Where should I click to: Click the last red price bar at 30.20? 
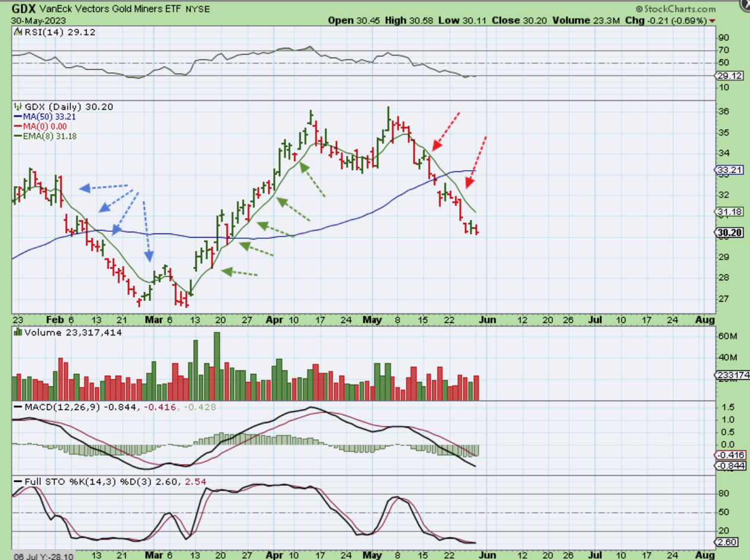(477, 231)
